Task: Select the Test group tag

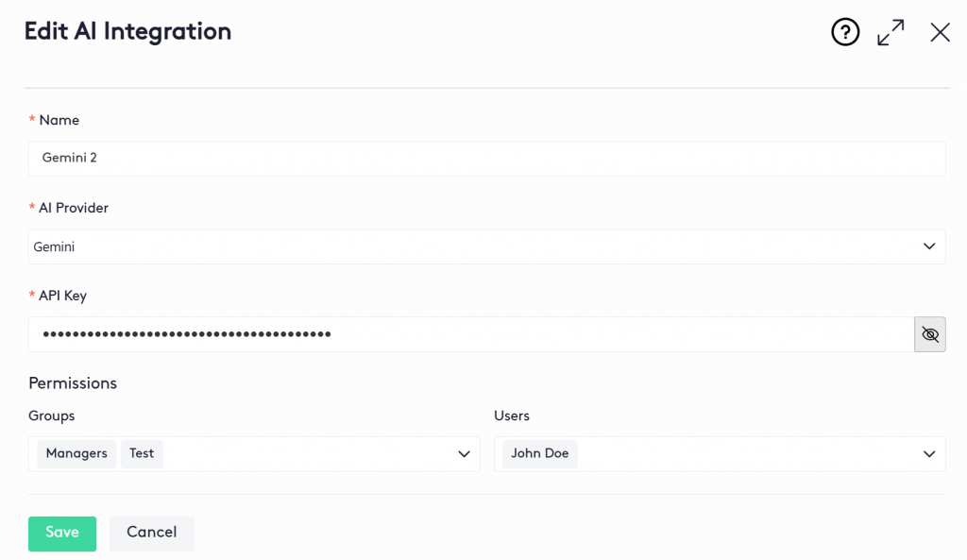Action: click(x=142, y=454)
